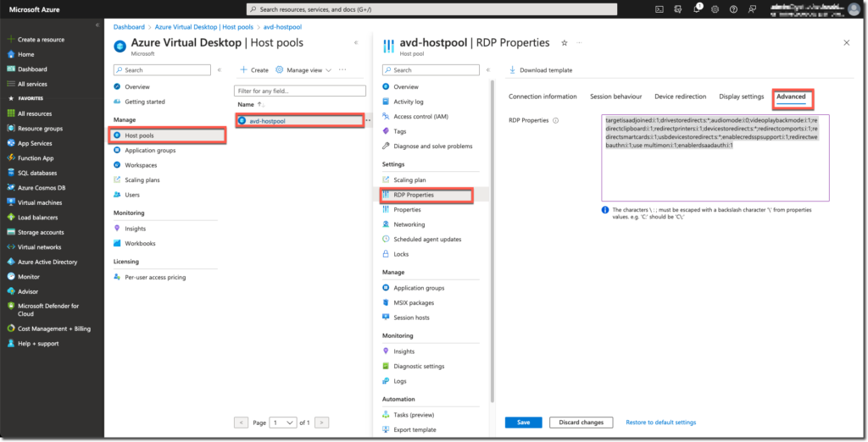Click the Discard changes button
The height and width of the screenshot is (442, 868).
coord(581,422)
